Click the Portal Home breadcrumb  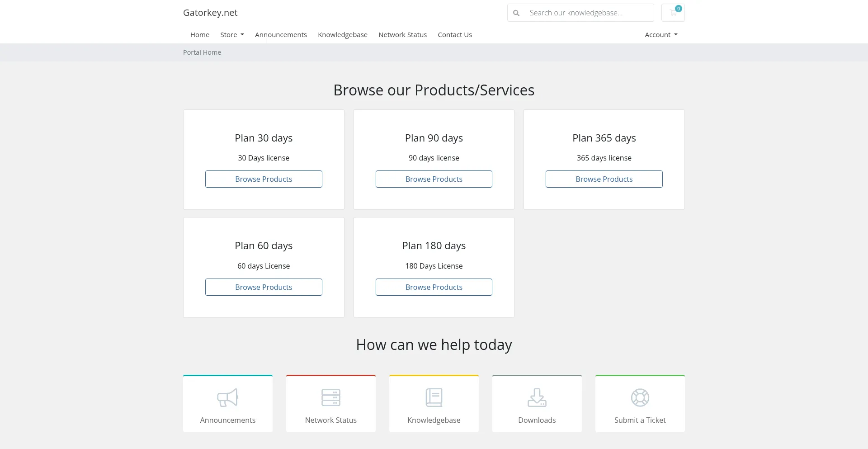click(x=202, y=52)
